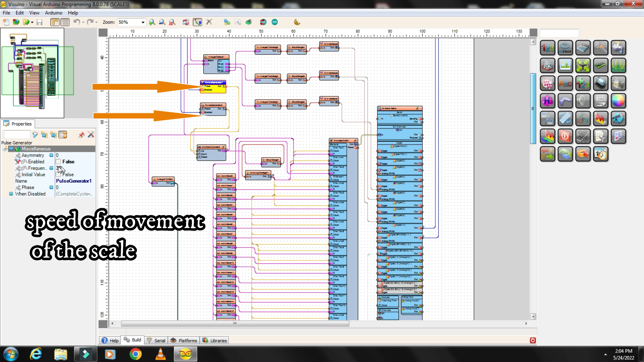
Task: Open the View menu
Action: [34, 13]
